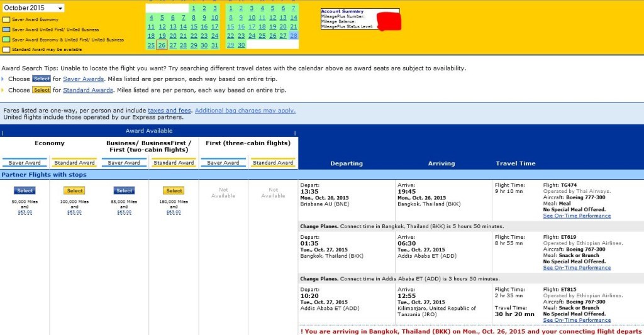The height and width of the screenshot is (335, 644).
Task: Click Standard Award header under Economy
Action: click(74, 163)
